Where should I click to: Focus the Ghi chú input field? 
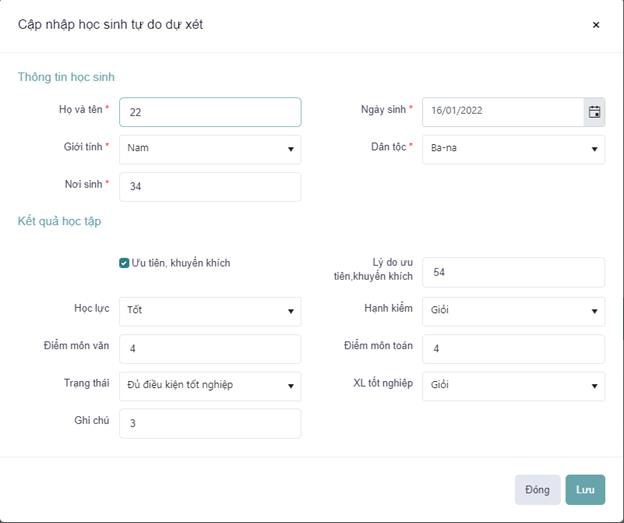[209, 423]
